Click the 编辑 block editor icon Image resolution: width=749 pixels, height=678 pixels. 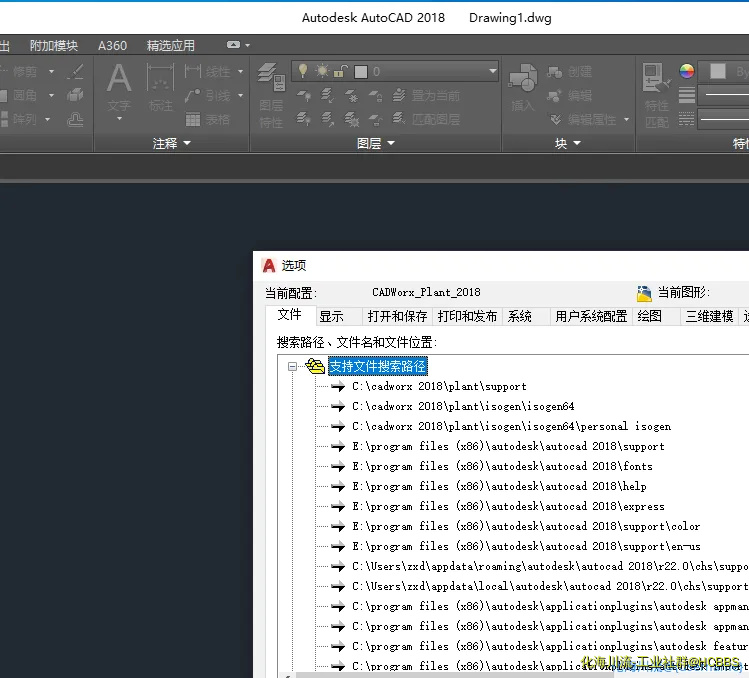[x=555, y=96]
